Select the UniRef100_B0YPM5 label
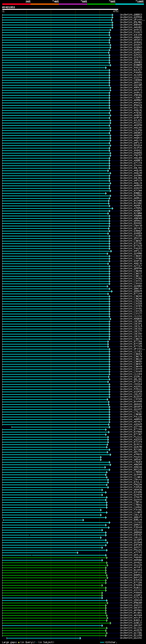The image size is (146, 644). coord(131,402)
